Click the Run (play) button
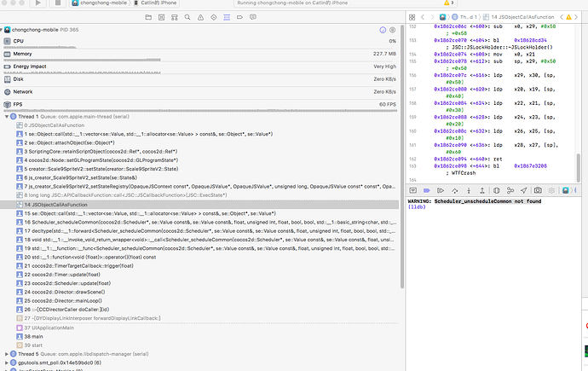The width and height of the screenshot is (588, 371). (x=38, y=3)
